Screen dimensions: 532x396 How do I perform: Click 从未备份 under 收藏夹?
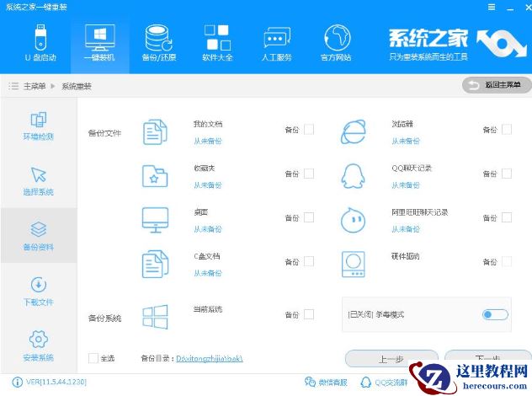click(x=208, y=185)
